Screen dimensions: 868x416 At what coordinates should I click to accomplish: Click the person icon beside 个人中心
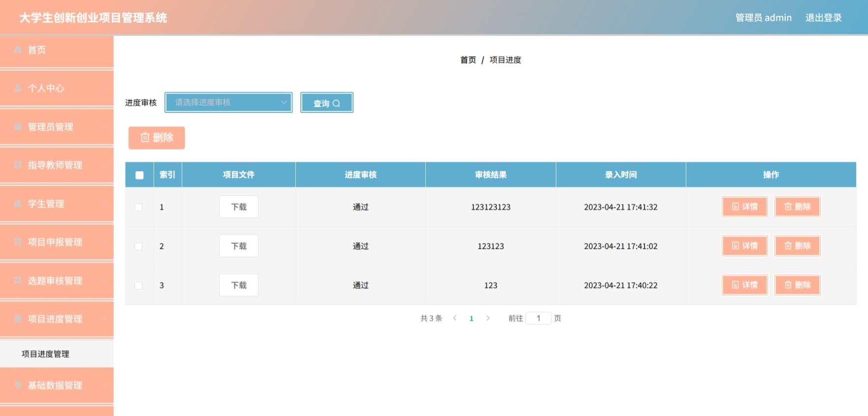(18, 88)
